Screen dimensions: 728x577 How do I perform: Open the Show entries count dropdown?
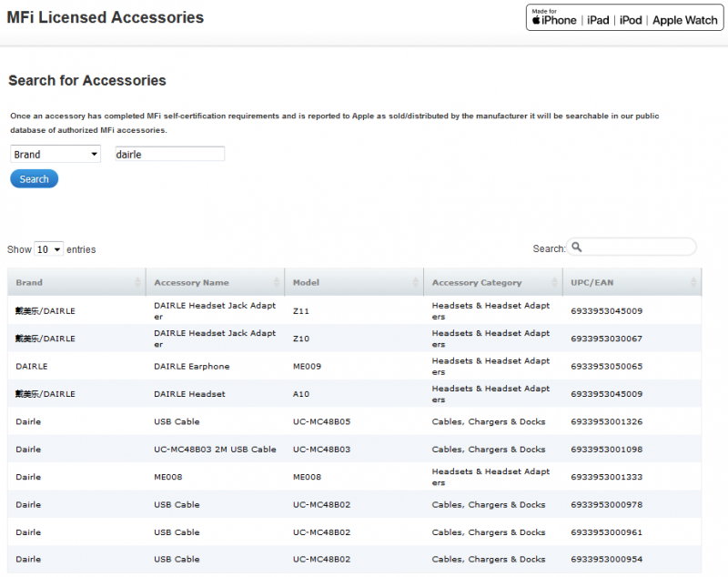click(x=48, y=249)
